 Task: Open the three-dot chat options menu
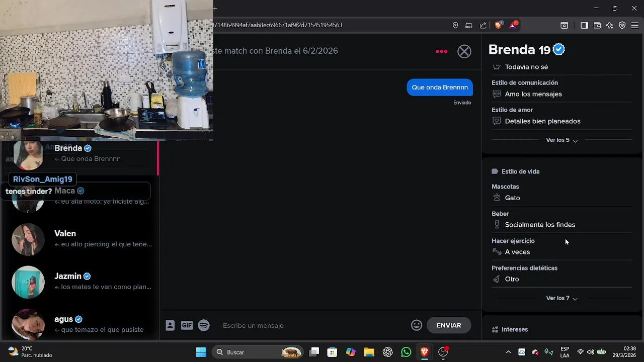point(441,51)
